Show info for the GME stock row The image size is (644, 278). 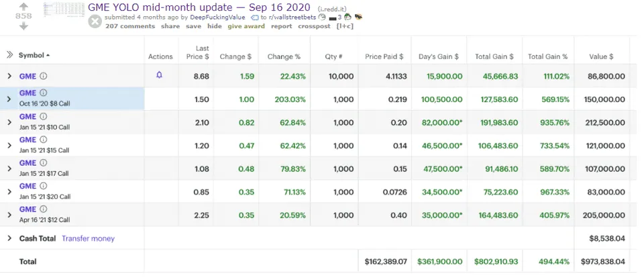point(44,76)
